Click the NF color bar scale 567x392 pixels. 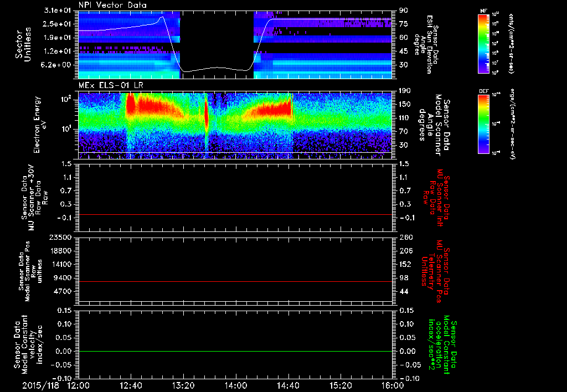484,43
